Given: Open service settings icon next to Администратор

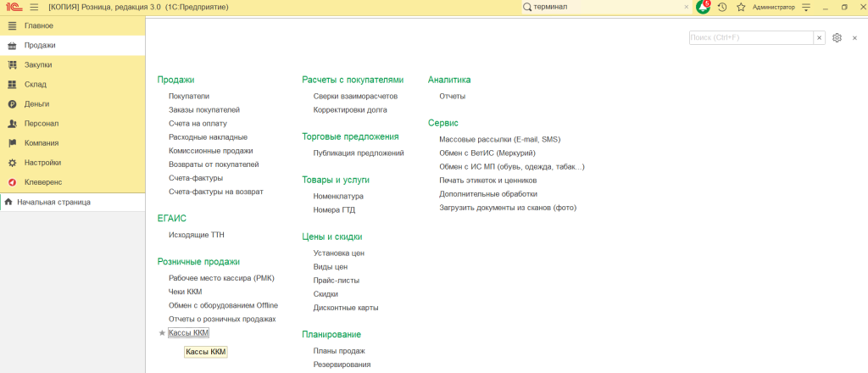Looking at the screenshot, I should (806, 7).
